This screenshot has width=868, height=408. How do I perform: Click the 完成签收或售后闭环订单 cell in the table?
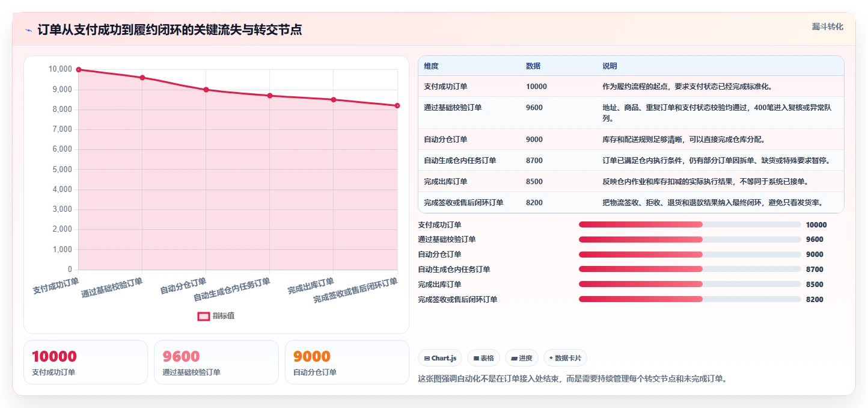pos(463,203)
